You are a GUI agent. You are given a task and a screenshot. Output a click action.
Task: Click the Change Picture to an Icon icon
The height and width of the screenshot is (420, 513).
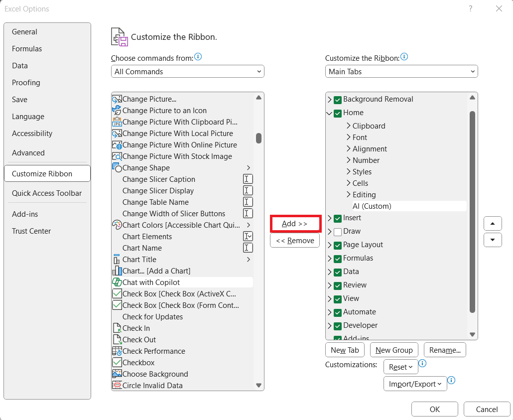click(x=117, y=110)
